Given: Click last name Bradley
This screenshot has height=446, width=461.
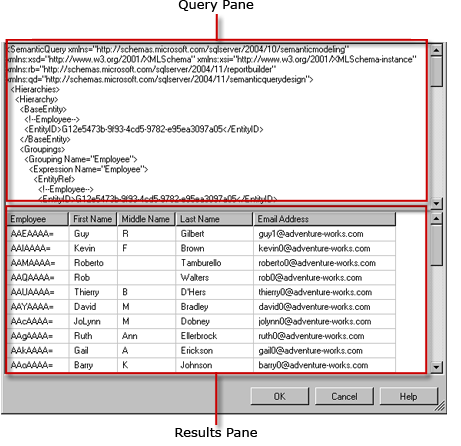Looking at the screenshot, I should pos(194,307).
